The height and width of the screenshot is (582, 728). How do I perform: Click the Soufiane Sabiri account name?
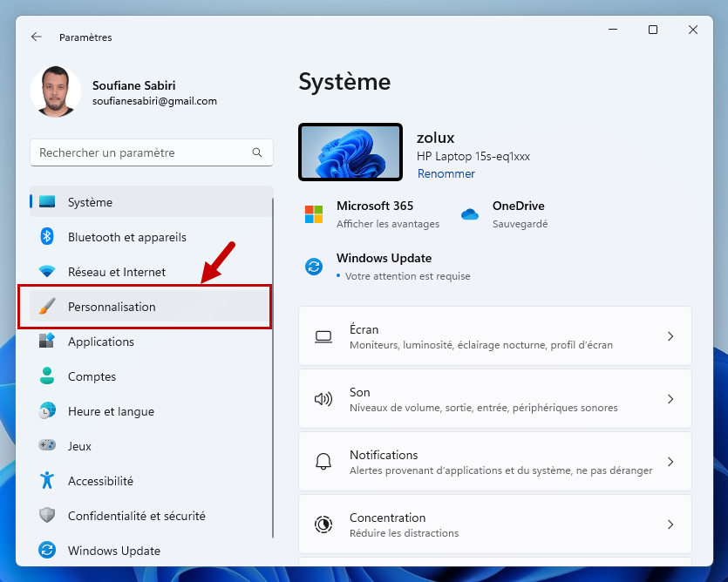[133, 85]
